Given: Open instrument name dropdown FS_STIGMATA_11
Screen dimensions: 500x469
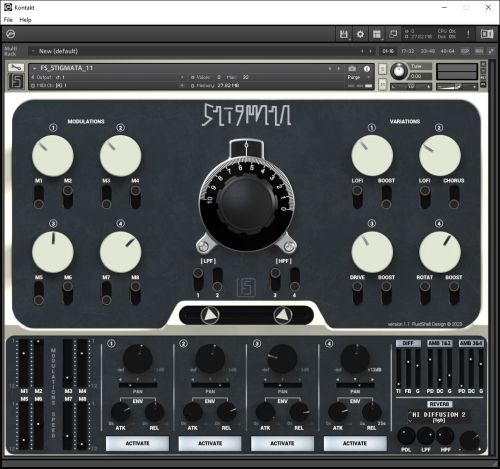Looking at the screenshot, I should [63, 68].
